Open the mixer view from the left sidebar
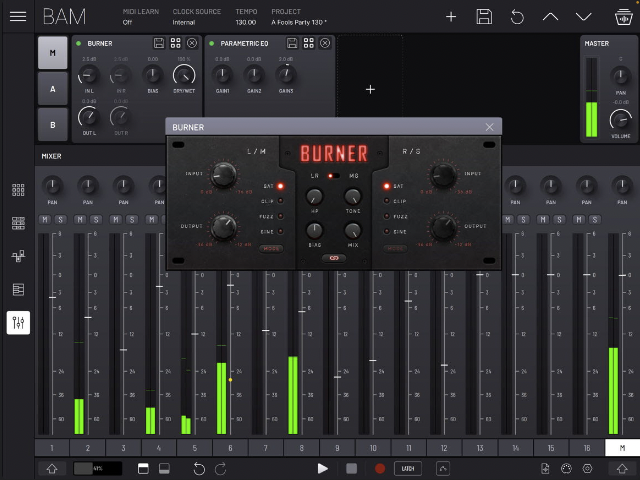The image size is (640, 480). point(18,322)
